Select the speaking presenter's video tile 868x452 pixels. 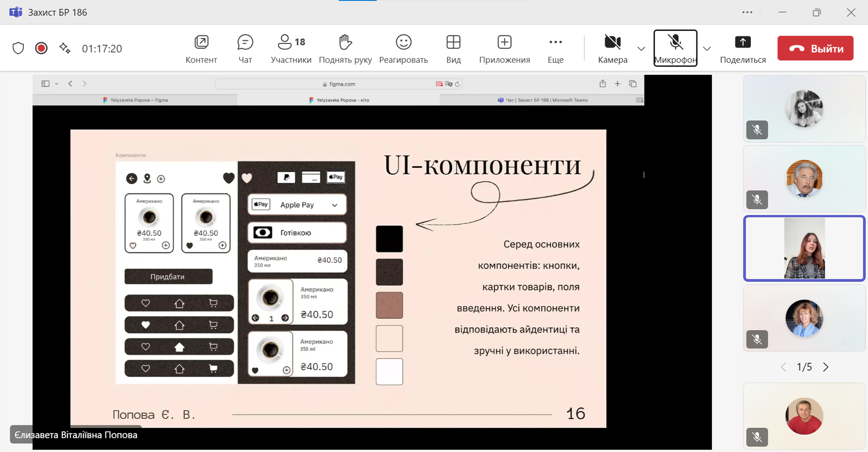click(804, 249)
